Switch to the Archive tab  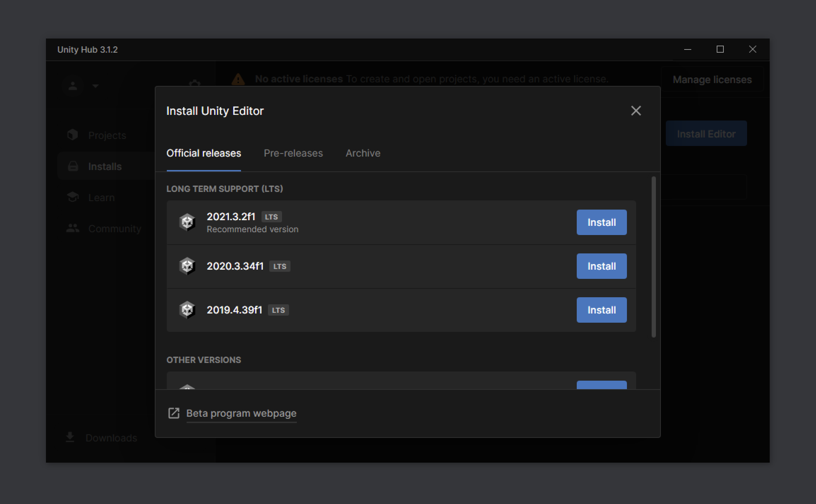363,153
